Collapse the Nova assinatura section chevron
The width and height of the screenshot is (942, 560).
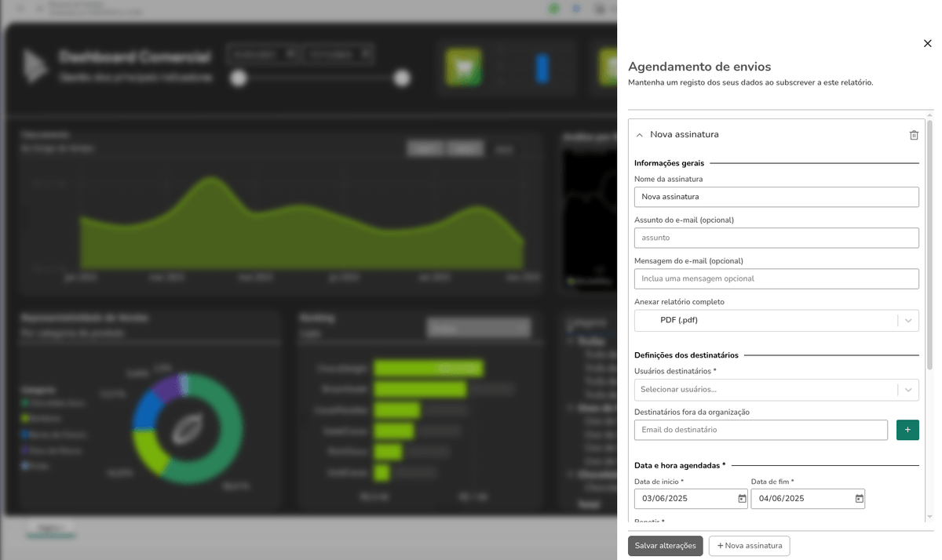[640, 135]
